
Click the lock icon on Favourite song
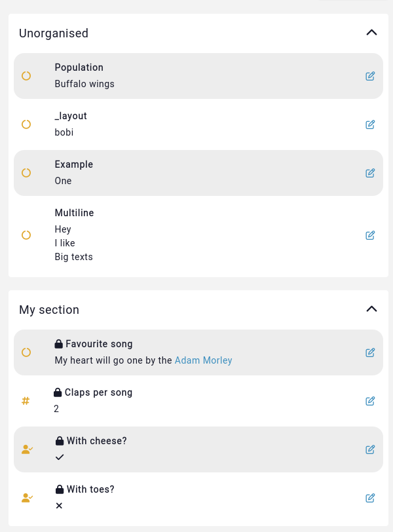pyautogui.click(x=59, y=344)
